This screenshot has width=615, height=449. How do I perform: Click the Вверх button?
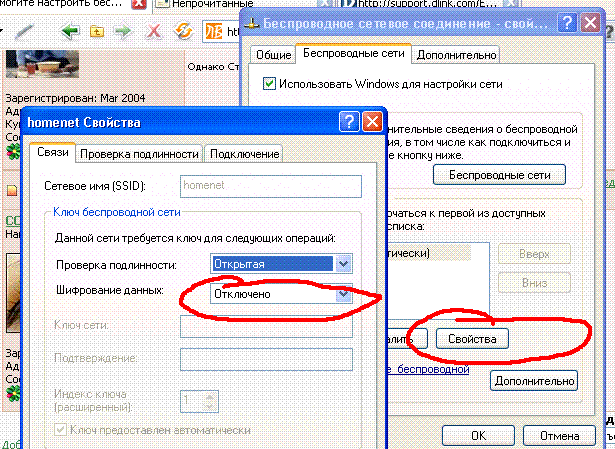534,254
